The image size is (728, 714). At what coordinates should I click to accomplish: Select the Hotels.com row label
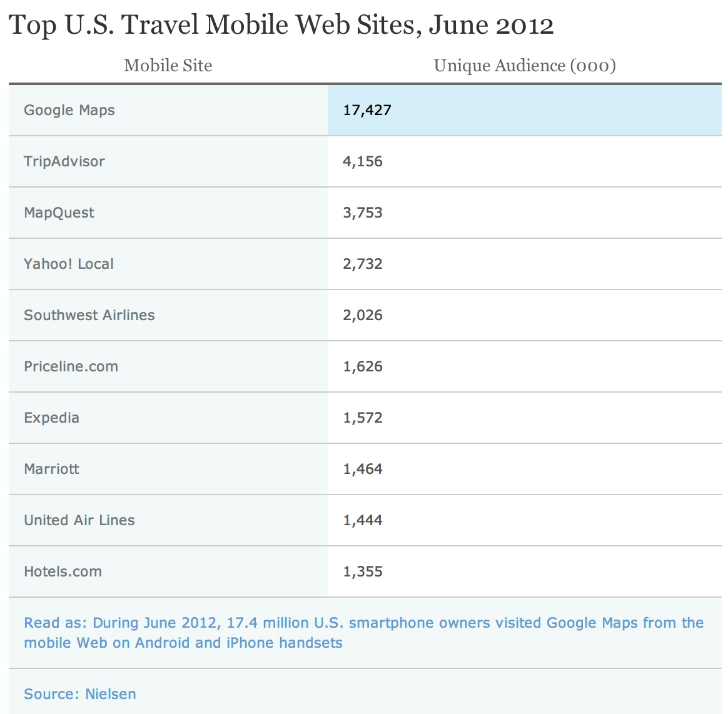tap(63, 572)
